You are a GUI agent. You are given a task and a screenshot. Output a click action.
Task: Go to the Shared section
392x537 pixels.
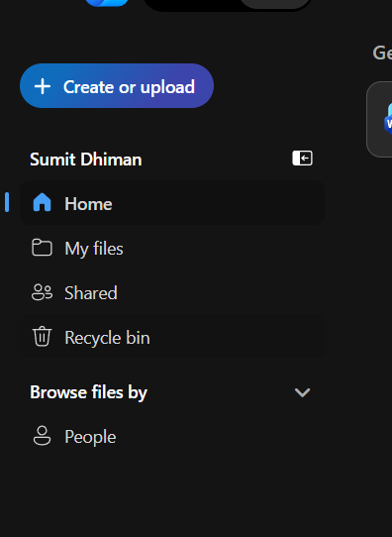[172, 292]
